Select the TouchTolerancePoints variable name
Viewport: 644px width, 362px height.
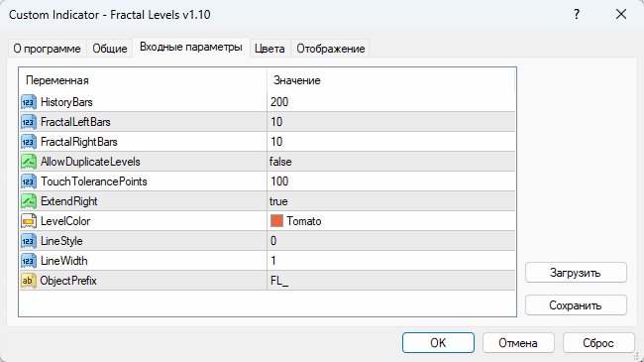[x=94, y=181]
